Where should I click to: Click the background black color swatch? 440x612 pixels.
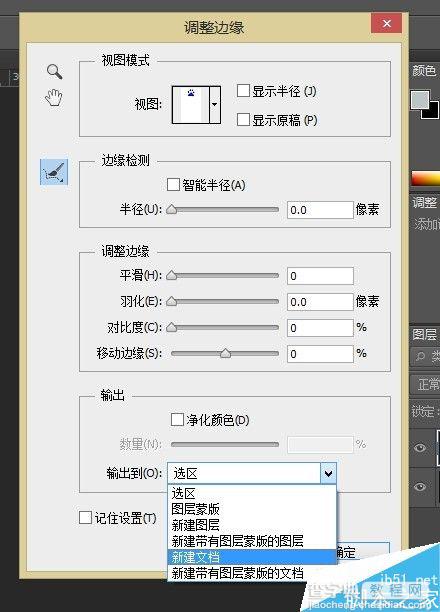[x=433, y=112]
